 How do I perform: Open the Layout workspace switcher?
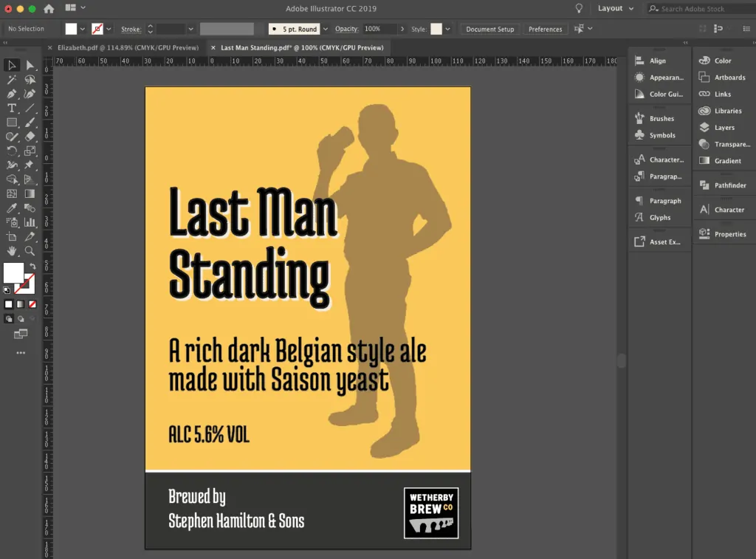[x=616, y=8]
